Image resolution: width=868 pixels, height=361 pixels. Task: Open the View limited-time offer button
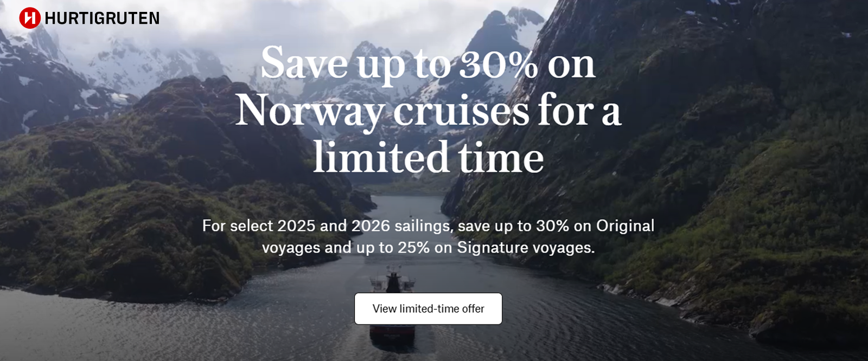click(428, 309)
